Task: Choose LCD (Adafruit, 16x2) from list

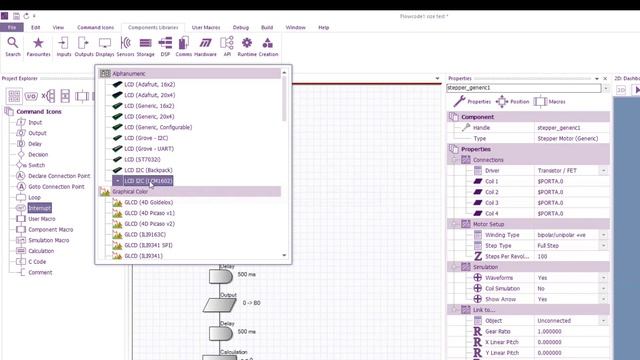Action: point(149,84)
